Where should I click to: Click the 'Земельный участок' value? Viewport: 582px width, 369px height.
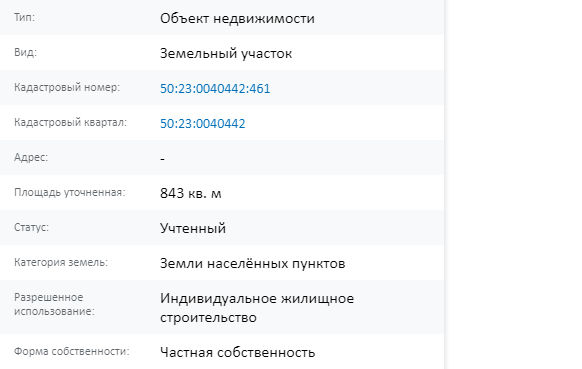[226, 53]
